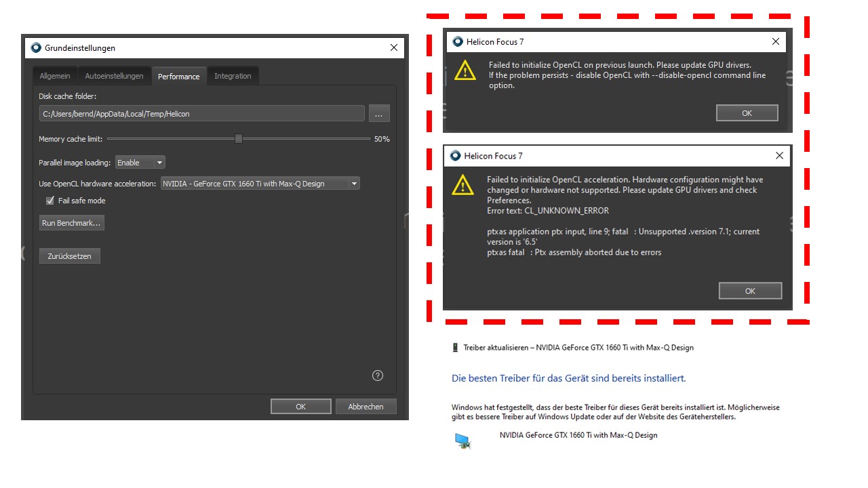This screenshot has width=868, height=488.
Task: Click the Memory cache limit slider handle
Action: (239, 139)
